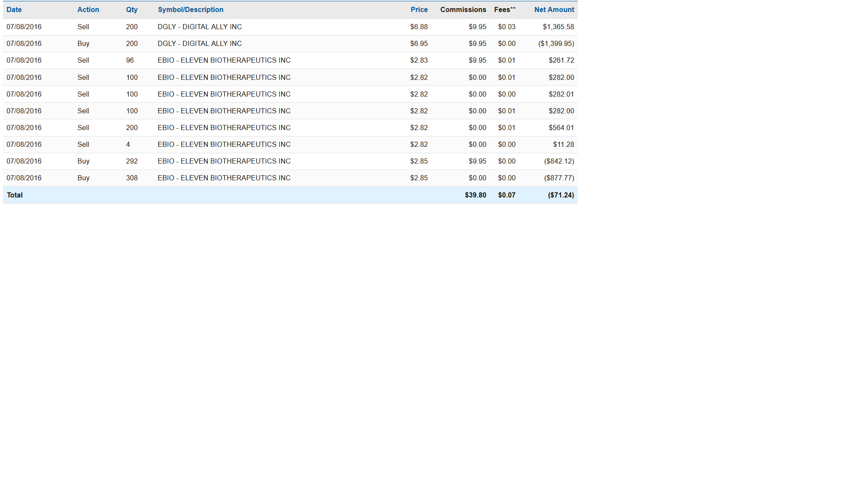Click the Fees** column header
Image resolution: width=843 pixels, height=504 pixels.
504,9
